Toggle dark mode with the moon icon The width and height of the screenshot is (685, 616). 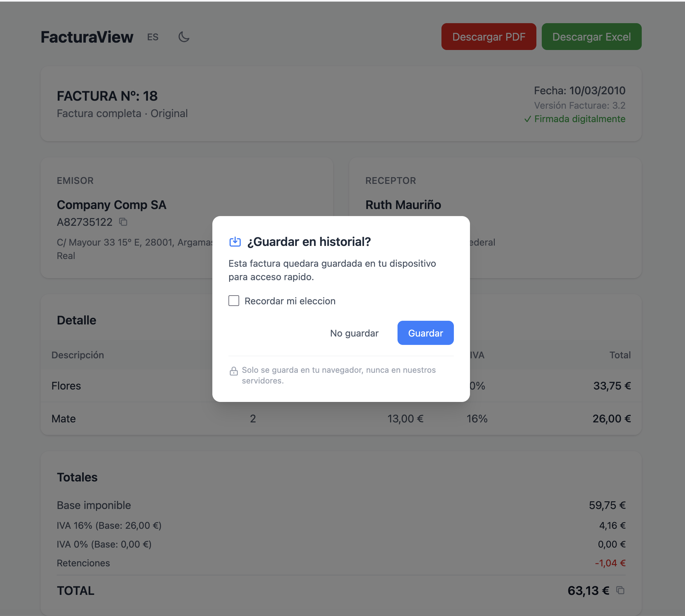click(184, 37)
